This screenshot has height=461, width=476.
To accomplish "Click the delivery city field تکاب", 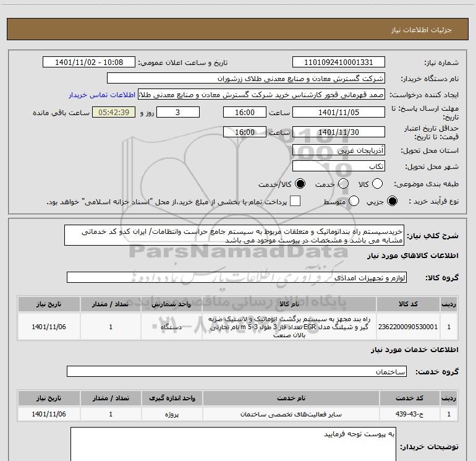I will (x=339, y=166).
